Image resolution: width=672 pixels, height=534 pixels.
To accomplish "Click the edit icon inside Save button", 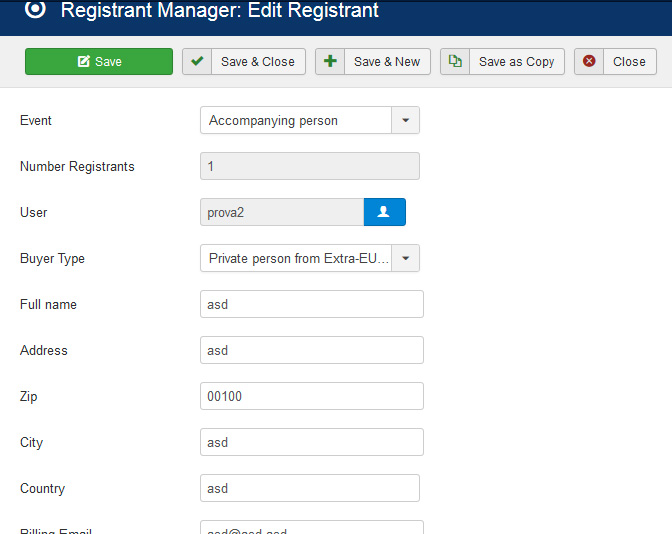I will click(84, 62).
